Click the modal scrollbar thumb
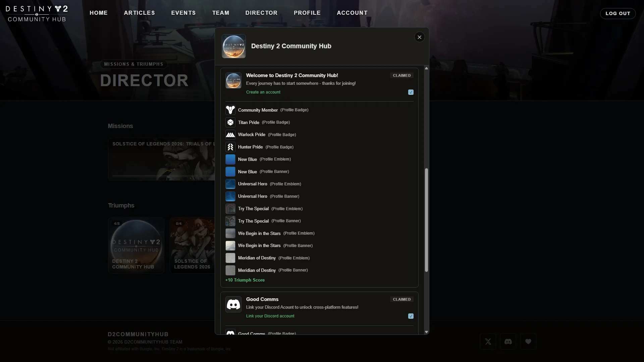The image size is (644, 362). [x=426, y=220]
